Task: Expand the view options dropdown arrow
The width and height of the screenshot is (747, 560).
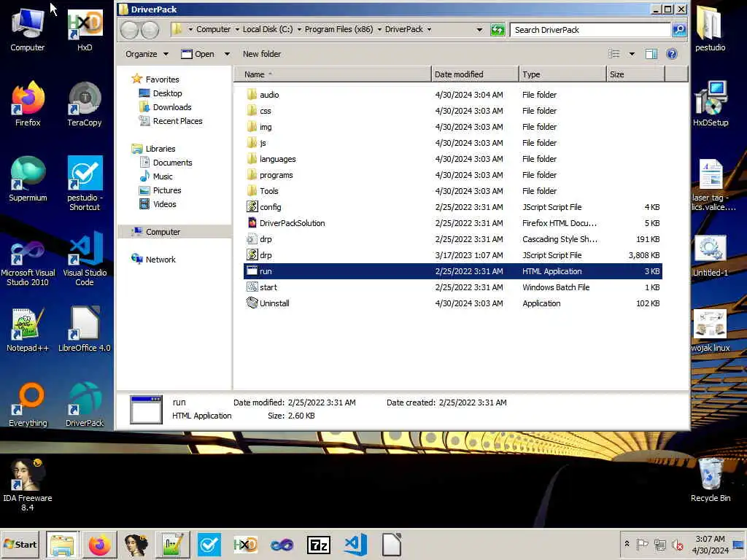Action: point(632,54)
